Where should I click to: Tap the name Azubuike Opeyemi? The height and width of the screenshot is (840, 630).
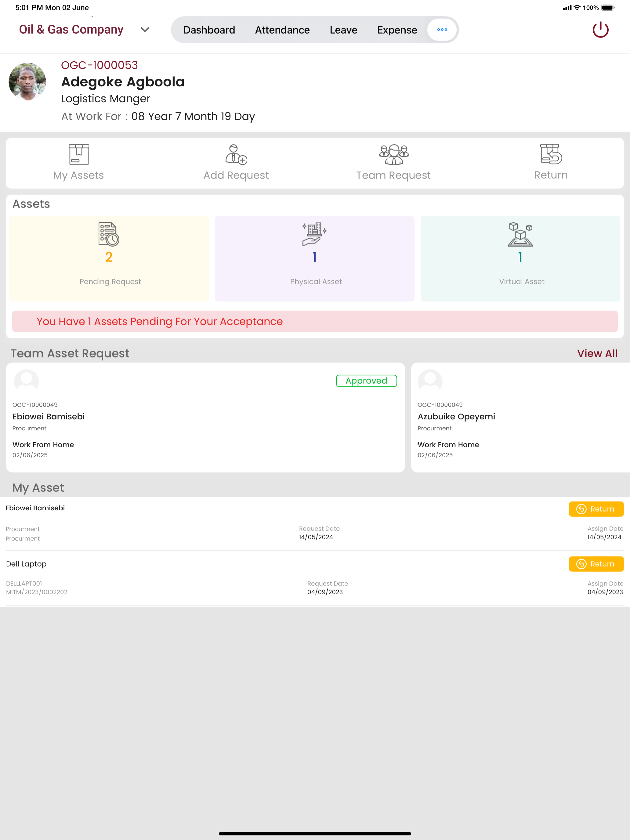point(456,417)
